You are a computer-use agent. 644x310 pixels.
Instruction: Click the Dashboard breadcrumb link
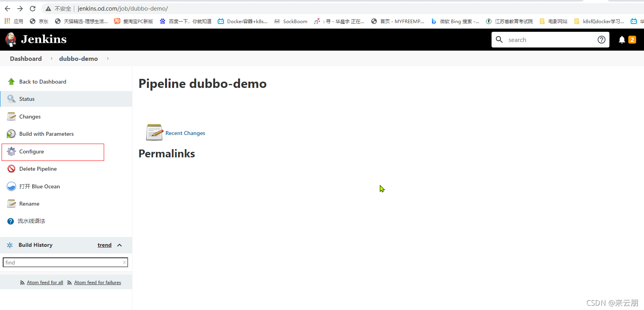click(x=26, y=58)
